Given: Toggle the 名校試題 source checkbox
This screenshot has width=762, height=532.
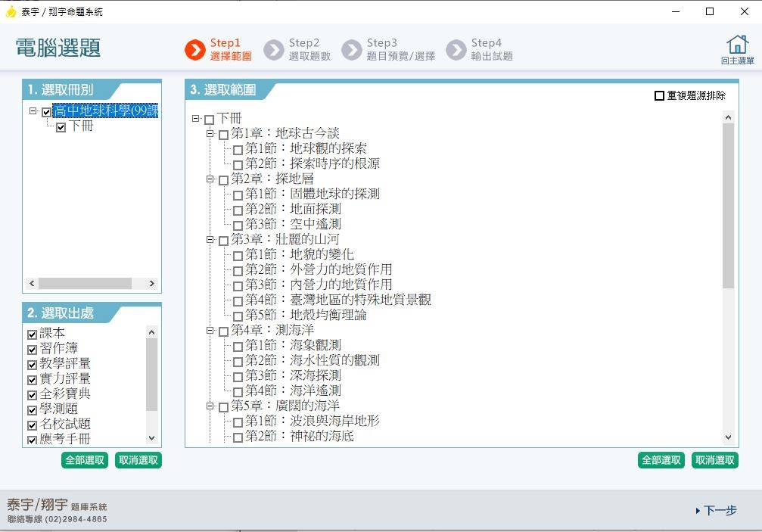Looking at the screenshot, I should click(x=32, y=425).
